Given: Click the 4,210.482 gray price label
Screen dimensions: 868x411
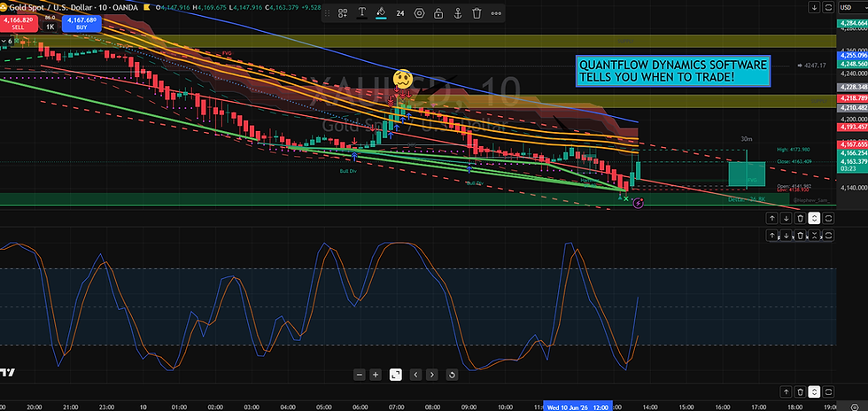Looking at the screenshot, I should click(852, 107).
